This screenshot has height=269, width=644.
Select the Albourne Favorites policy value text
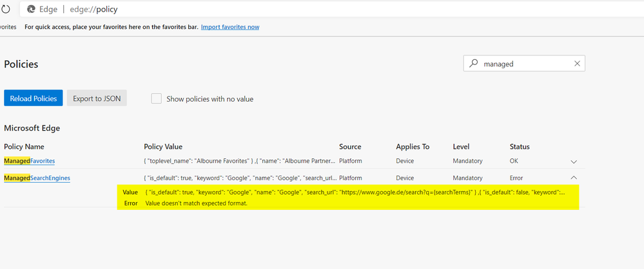click(240, 161)
